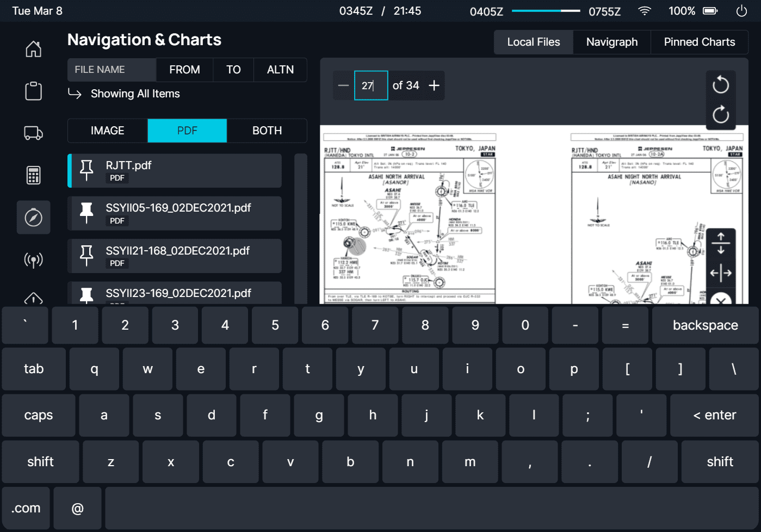The height and width of the screenshot is (532, 761).
Task: Switch to the Navigraph tab
Action: (x=611, y=41)
